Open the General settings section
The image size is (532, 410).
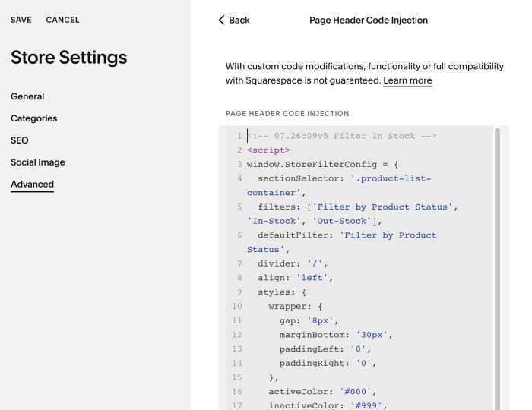coord(27,96)
